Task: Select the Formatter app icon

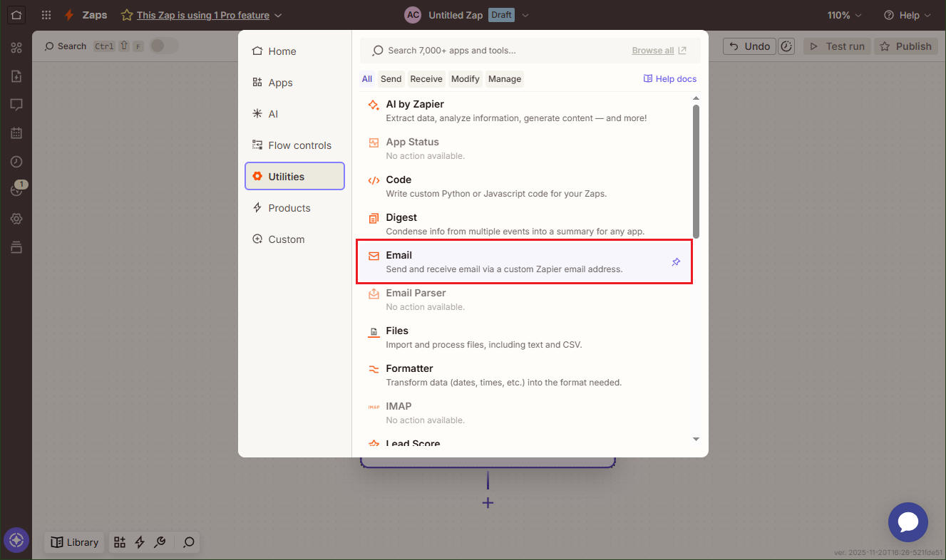Action: point(374,369)
